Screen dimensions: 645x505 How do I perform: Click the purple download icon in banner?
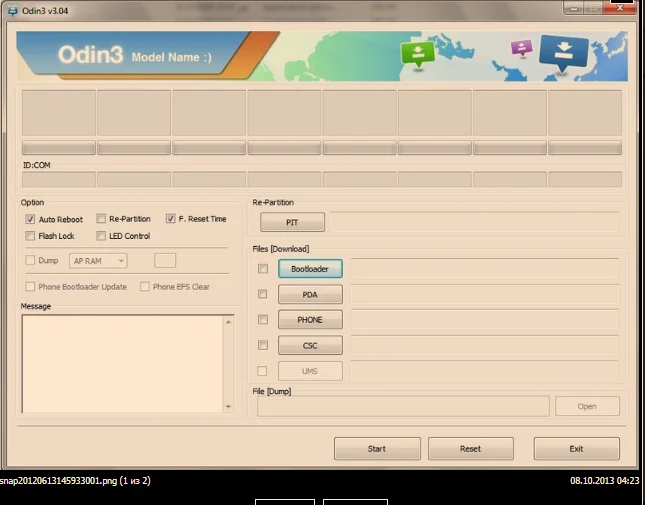pyautogui.click(x=521, y=49)
